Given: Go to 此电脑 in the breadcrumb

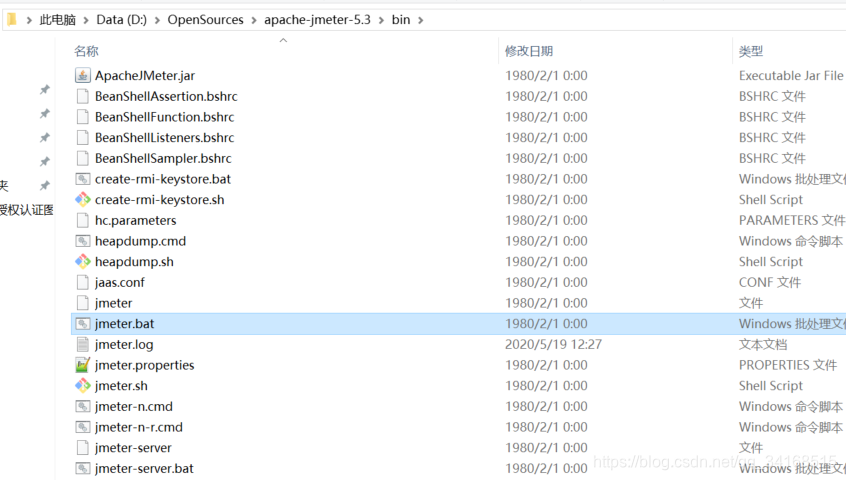Looking at the screenshot, I should (x=58, y=20).
